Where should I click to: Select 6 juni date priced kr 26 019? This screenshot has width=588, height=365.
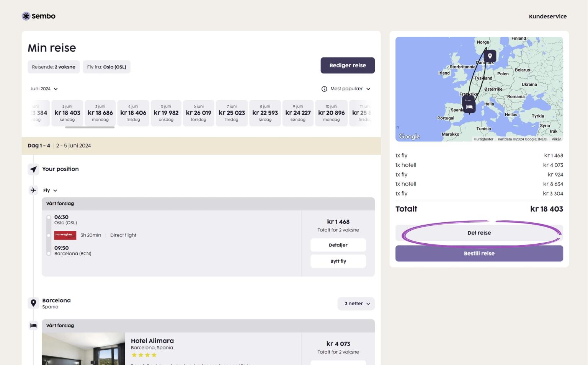point(199,113)
